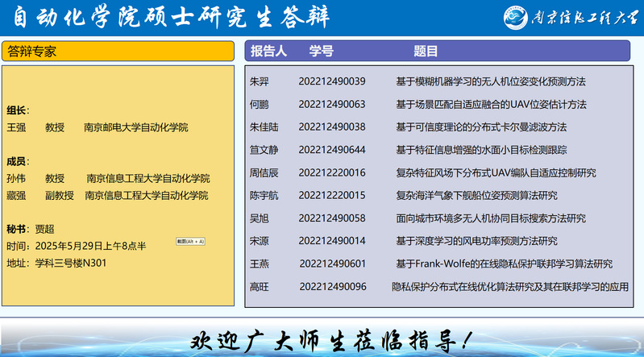The image size is (644, 357).
Task: Click student number 202212490063
Action: tap(331, 104)
